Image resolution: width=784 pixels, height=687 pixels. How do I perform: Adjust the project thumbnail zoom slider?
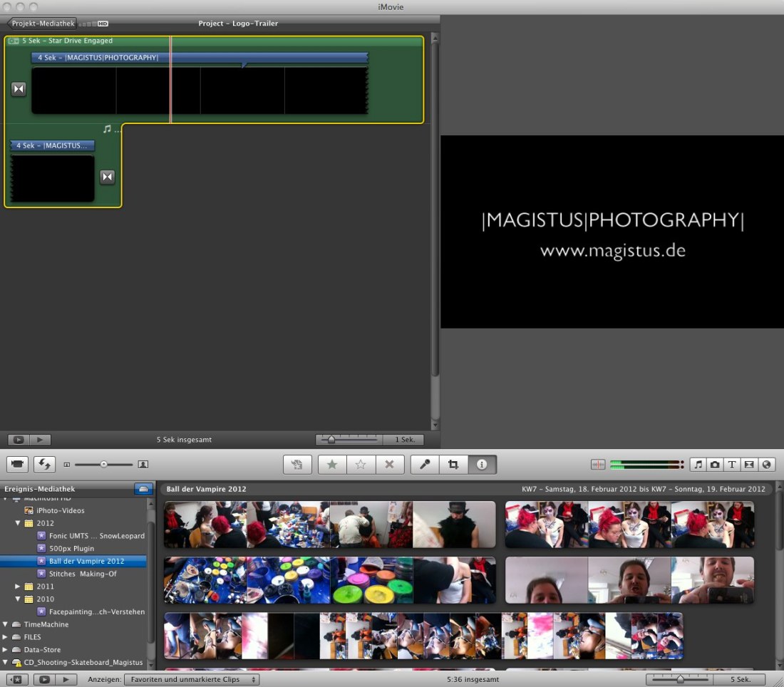331,440
